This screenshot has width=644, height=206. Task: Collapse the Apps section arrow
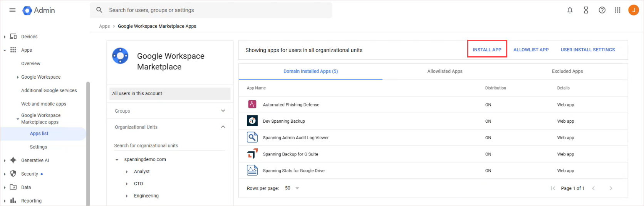(5, 50)
